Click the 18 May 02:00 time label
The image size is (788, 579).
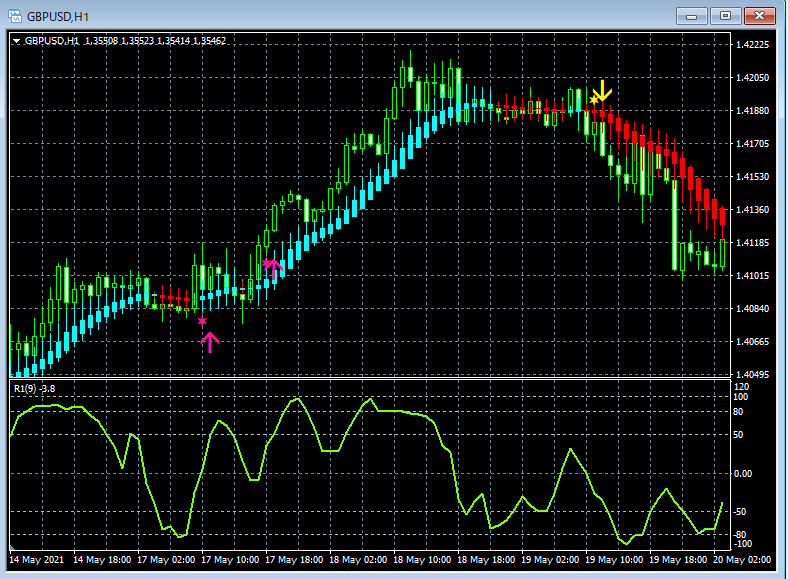[x=358, y=559]
